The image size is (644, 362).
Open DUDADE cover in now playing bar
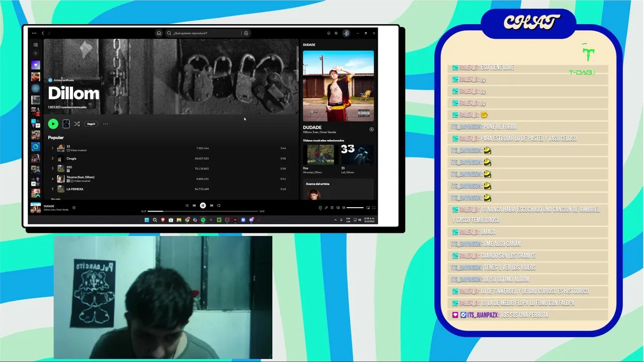point(36,208)
